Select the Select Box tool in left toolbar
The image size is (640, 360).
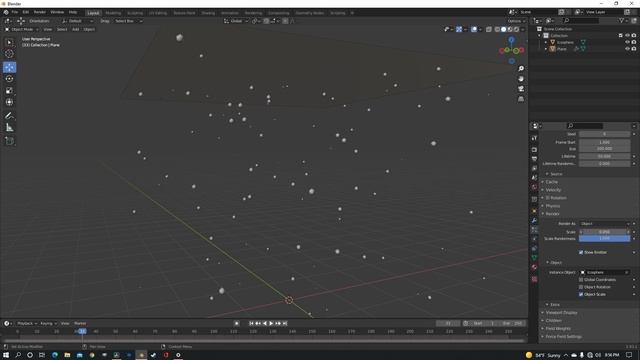(x=9, y=42)
